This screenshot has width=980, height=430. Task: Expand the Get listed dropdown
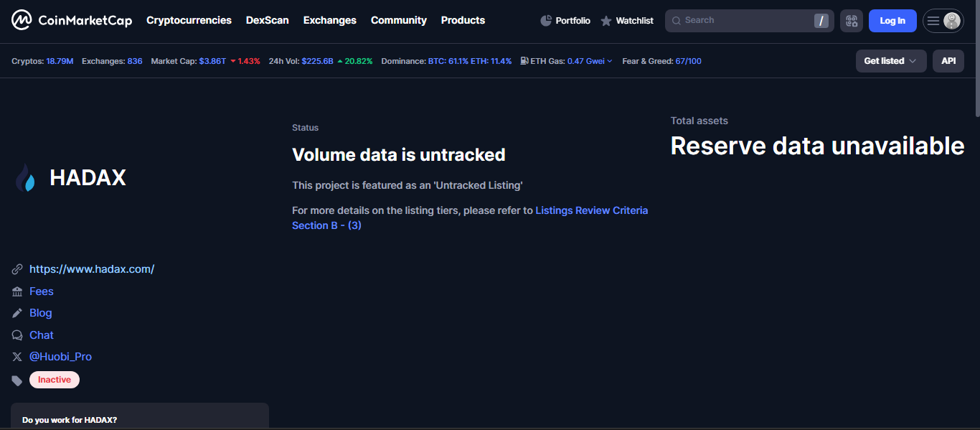(891, 61)
